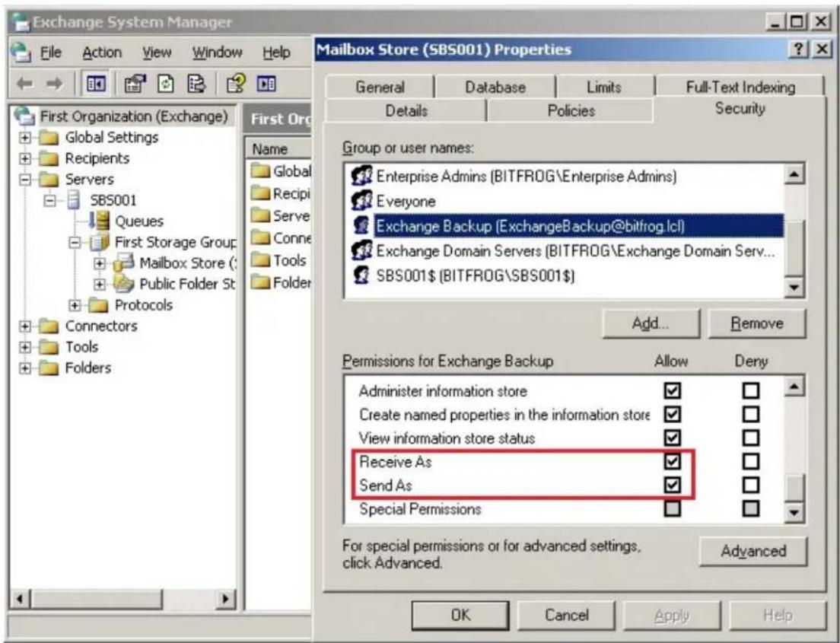Toggle the Allow checkbox for Receive As
This screenshot has height=643, width=840.
click(673, 461)
